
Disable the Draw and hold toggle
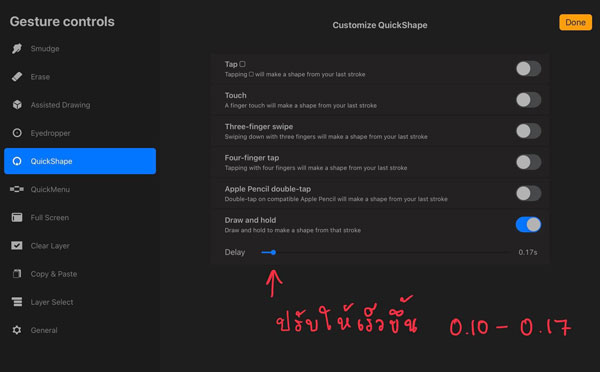point(528,224)
